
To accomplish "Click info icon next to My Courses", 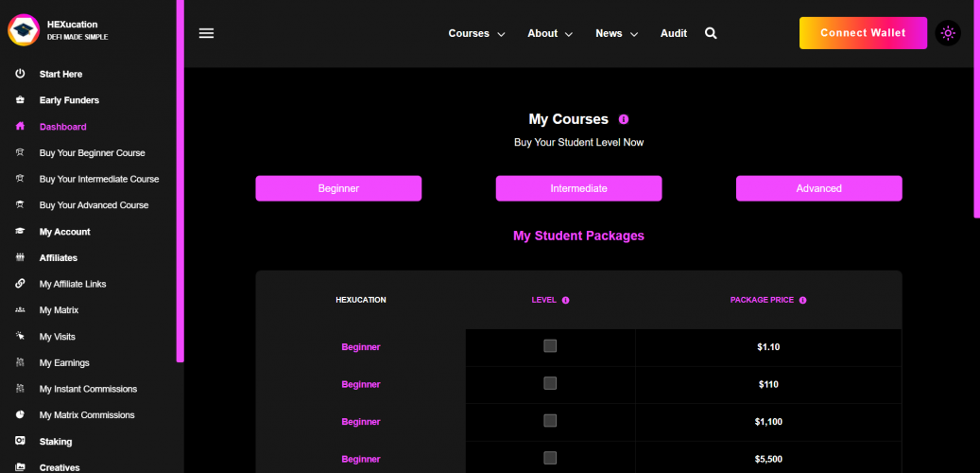I will coord(623,119).
